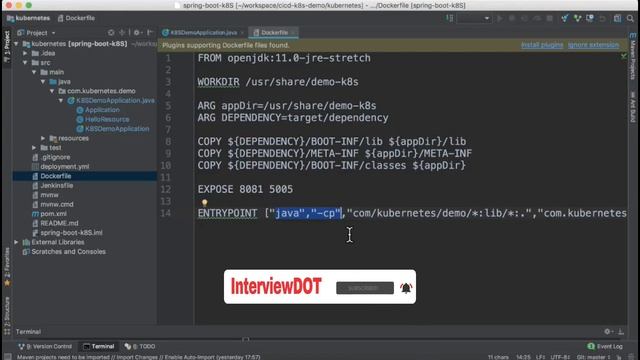This screenshot has width=640, height=360.
Task: Select the mvnw file
Action: [x=45, y=195]
